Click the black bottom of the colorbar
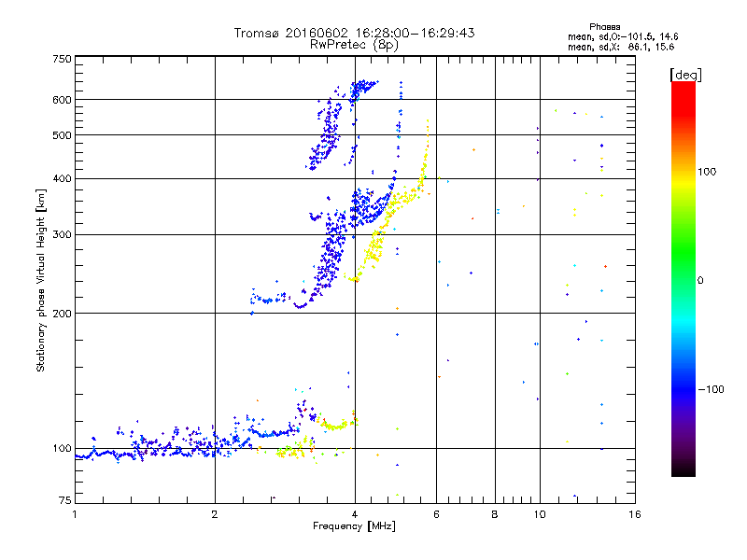The width and height of the screenshot is (747, 560). pos(684,469)
